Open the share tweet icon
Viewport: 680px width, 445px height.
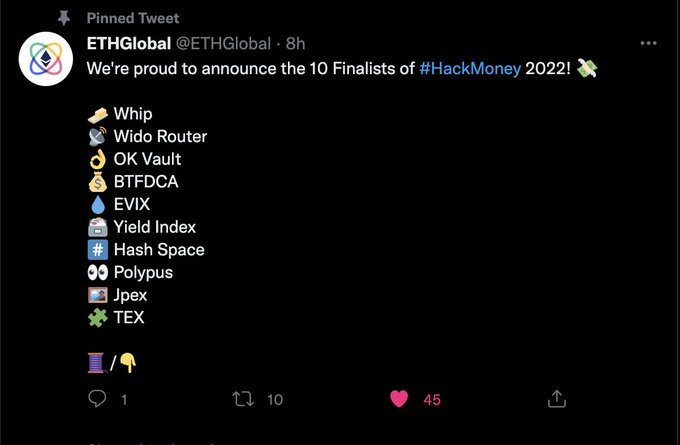[x=557, y=399]
